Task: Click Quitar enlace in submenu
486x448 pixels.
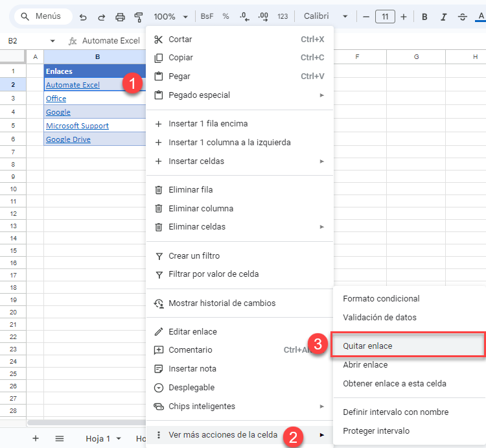Action: click(408, 346)
